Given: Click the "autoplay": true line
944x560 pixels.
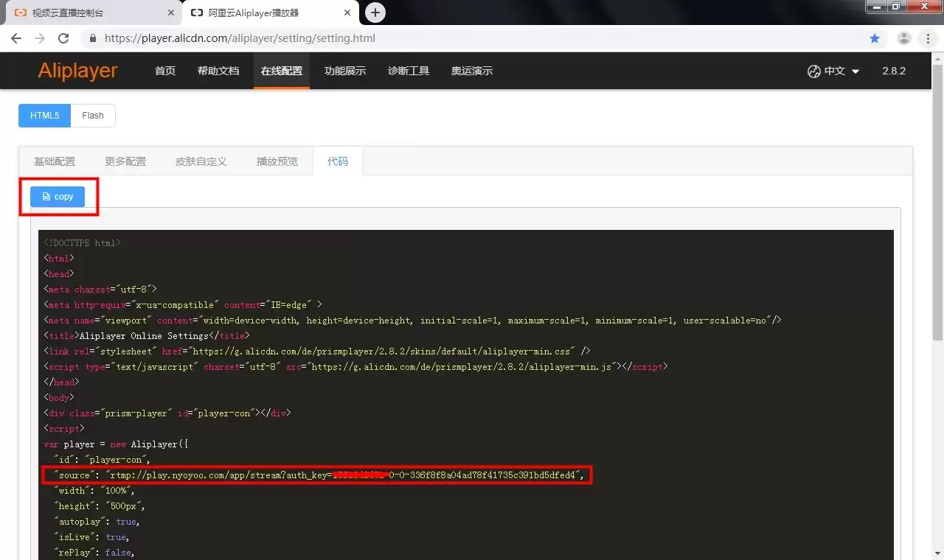Looking at the screenshot, I should point(96,522).
